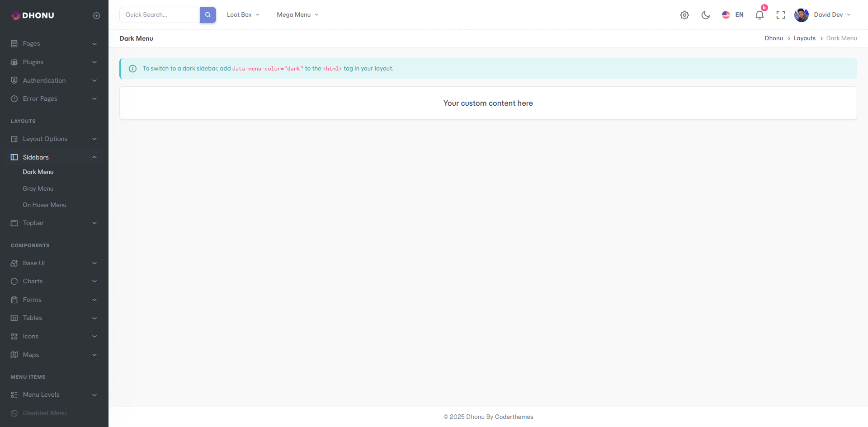Click the US flag language icon
Viewport: 868px width, 427px height.
(726, 15)
